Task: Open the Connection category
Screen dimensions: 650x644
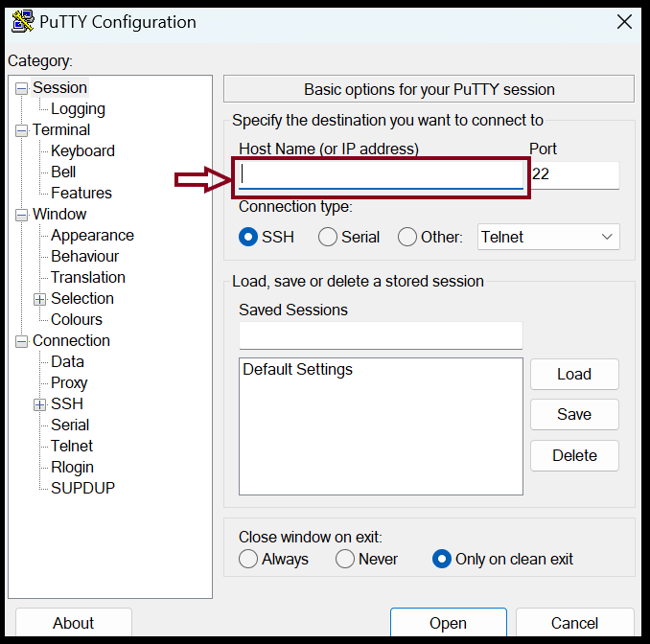Action: coord(71,340)
